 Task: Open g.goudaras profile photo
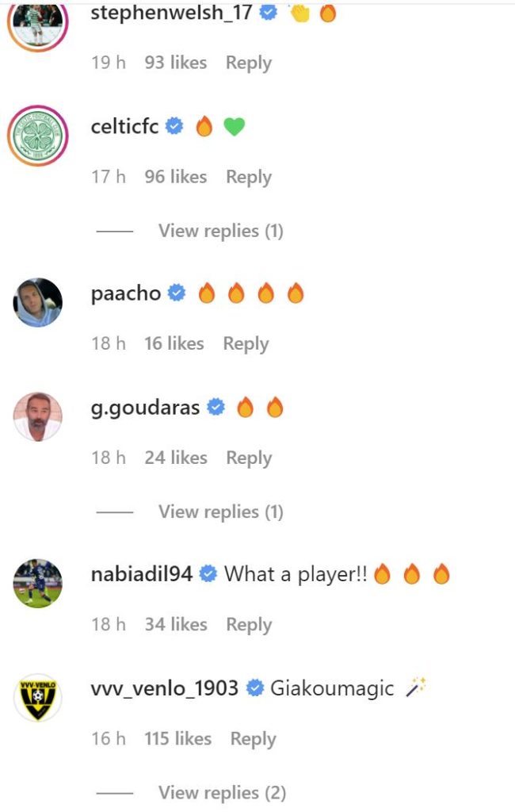click(38, 416)
